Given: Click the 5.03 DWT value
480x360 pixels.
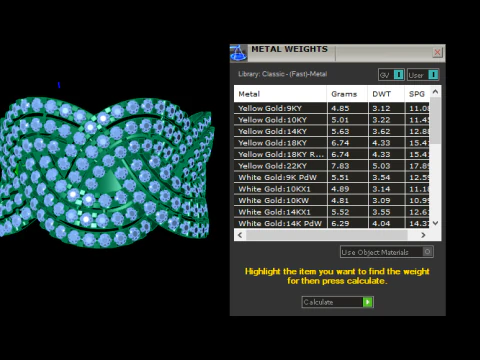Looking at the screenshot, I should click(381, 166).
